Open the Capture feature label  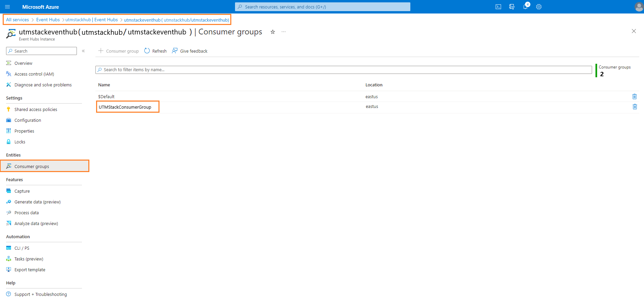point(22,191)
